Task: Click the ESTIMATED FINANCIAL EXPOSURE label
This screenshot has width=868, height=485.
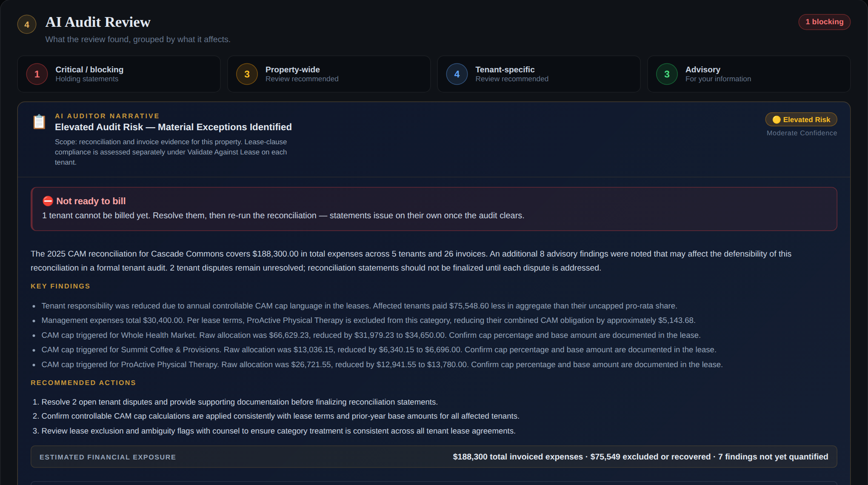Action: 108,457
